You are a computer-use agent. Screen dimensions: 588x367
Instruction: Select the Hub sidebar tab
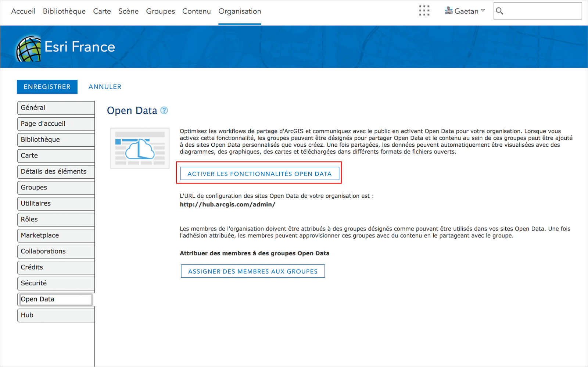coord(56,315)
